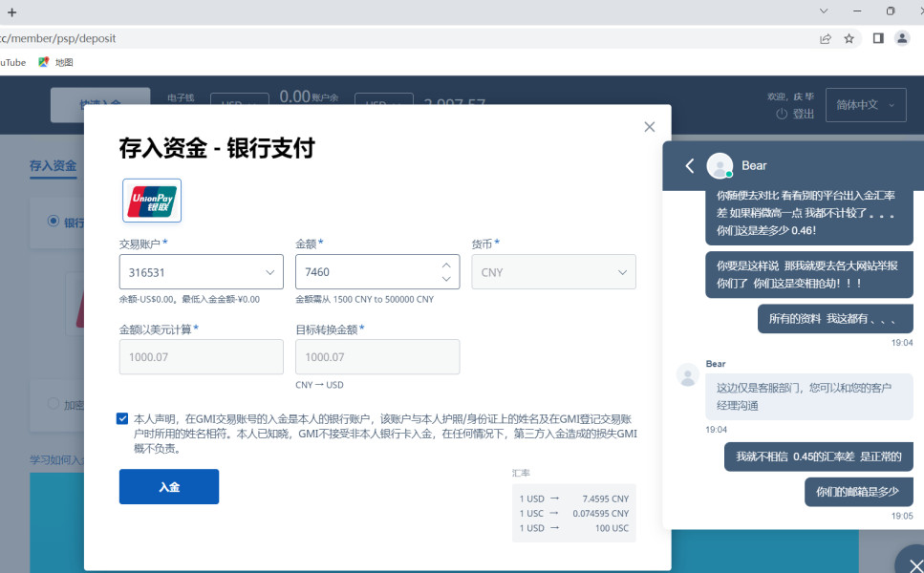Image resolution: width=924 pixels, height=573 pixels.
Task: Click the back arrow in Bear chat
Action: tap(690, 166)
